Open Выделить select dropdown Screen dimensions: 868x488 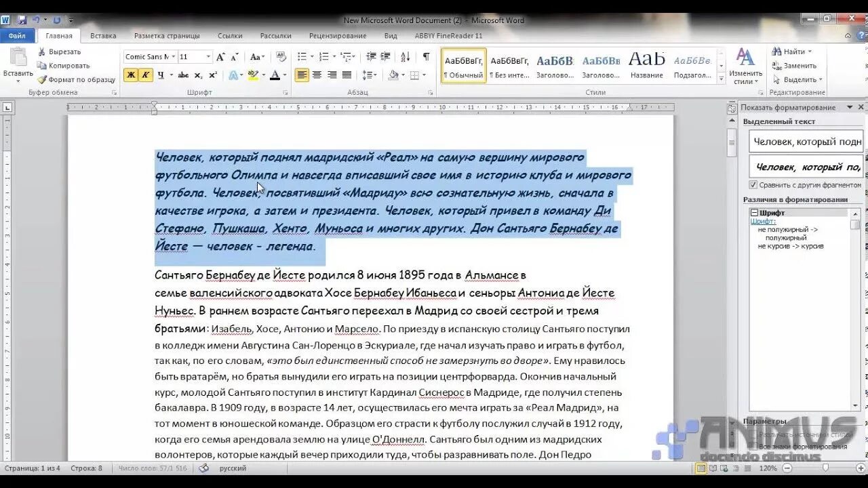[x=797, y=79]
